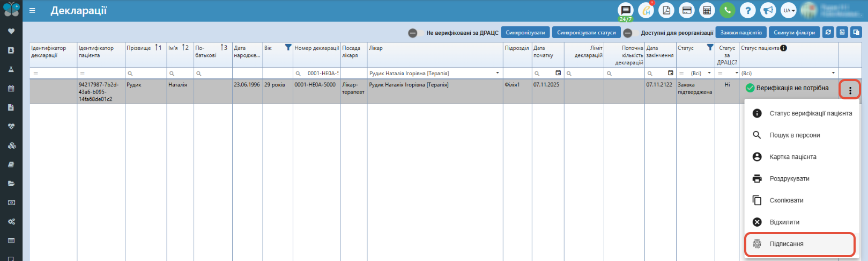868x261 pixels.
Task: Open the Статус column filter funnel
Action: click(x=710, y=48)
